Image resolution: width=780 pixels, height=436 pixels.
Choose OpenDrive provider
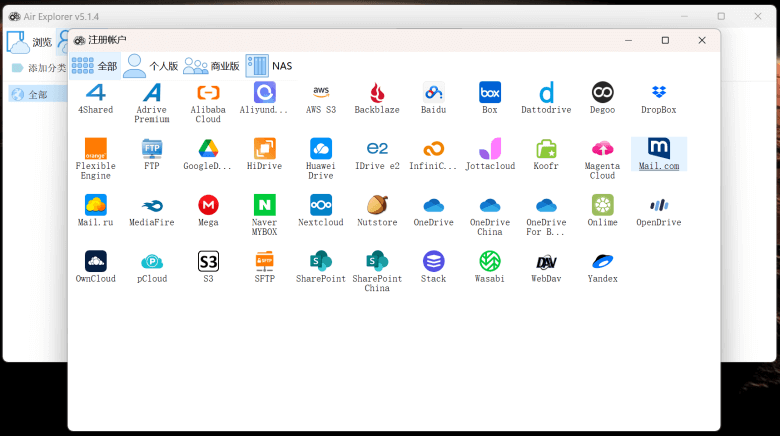point(659,205)
